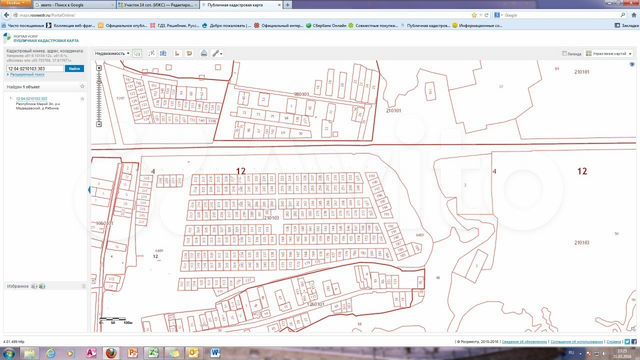Screen dimensions: 640x360
Task: Select the measure distance tool icon
Action: (x=151, y=53)
